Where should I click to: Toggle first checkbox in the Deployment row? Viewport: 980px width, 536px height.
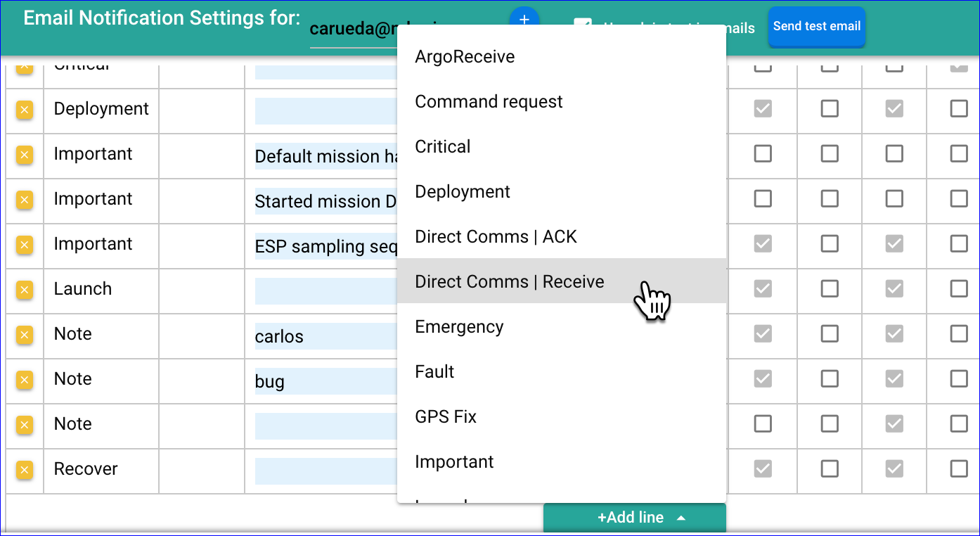[763, 109]
